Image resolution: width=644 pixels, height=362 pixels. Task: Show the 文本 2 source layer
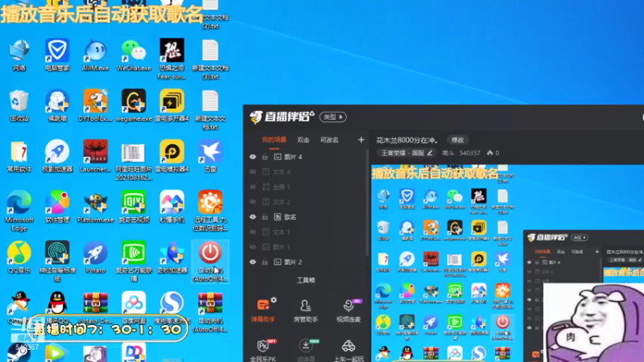click(253, 202)
